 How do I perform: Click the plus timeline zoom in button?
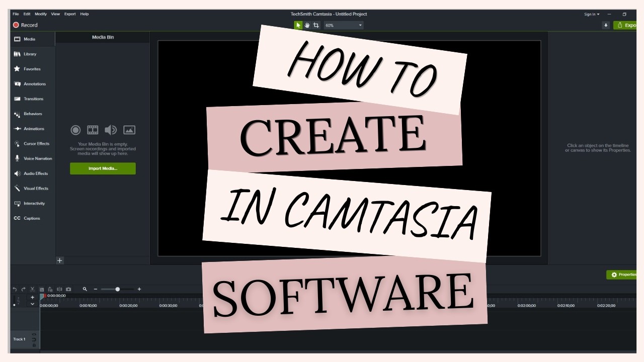click(139, 289)
